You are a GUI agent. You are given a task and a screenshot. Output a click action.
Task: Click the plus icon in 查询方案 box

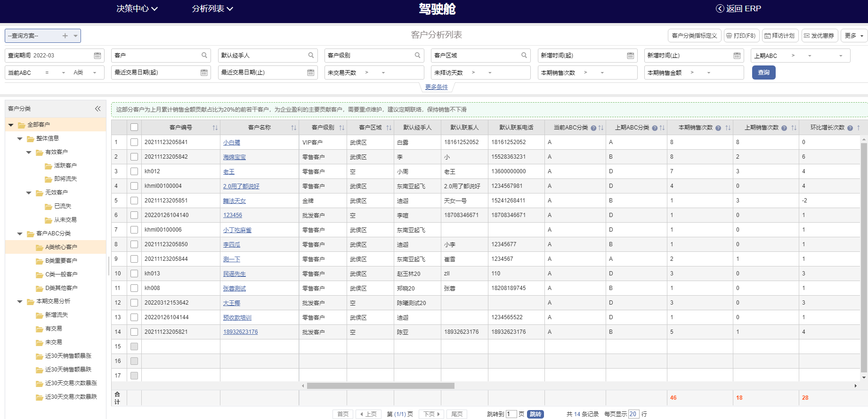click(65, 36)
